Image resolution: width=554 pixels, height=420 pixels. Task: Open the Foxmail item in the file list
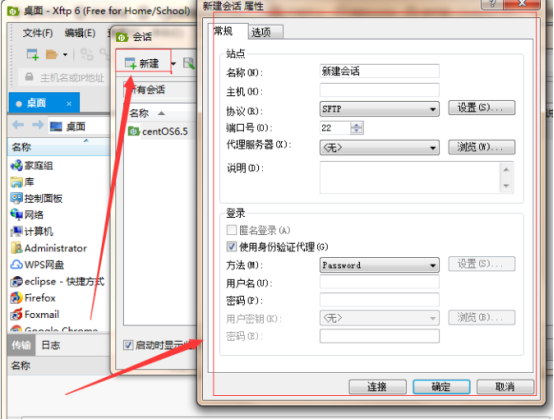[35, 314]
